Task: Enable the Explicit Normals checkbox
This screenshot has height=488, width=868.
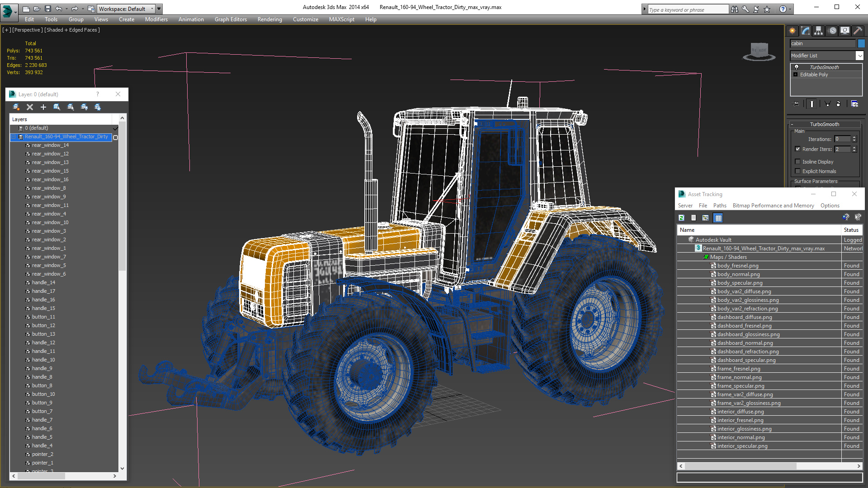Action: [797, 171]
